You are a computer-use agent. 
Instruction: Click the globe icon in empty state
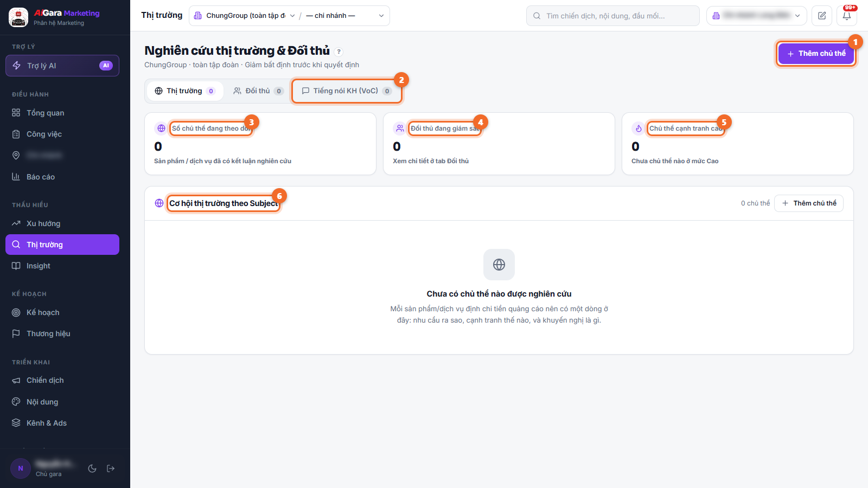(x=499, y=265)
